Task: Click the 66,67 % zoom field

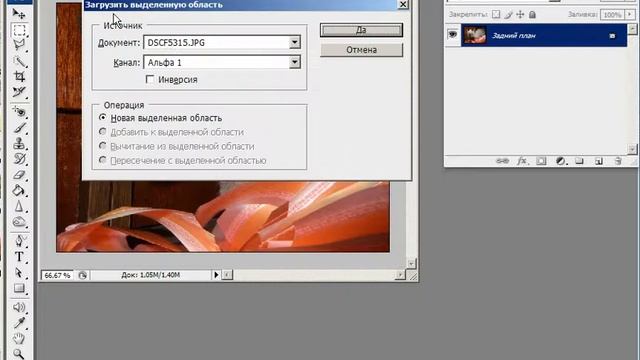Action: point(57,276)
